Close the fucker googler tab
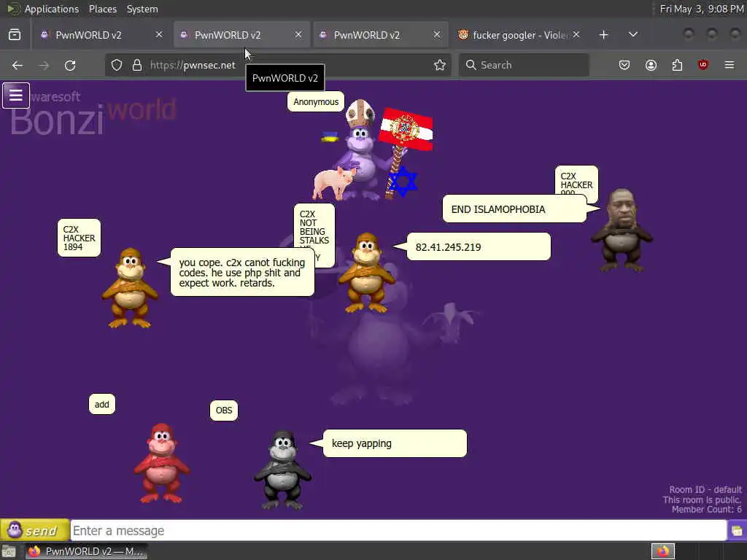Screen dimensions: 747x560 (576, 35)
